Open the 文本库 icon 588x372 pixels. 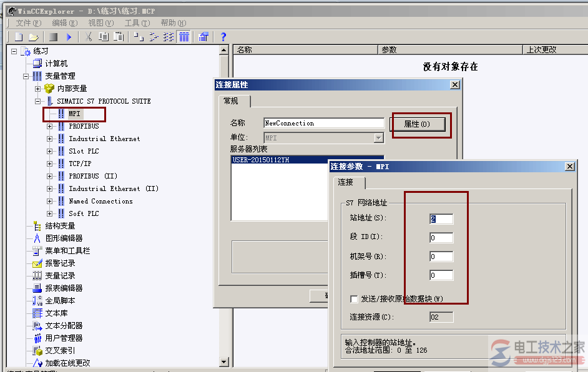37,313
